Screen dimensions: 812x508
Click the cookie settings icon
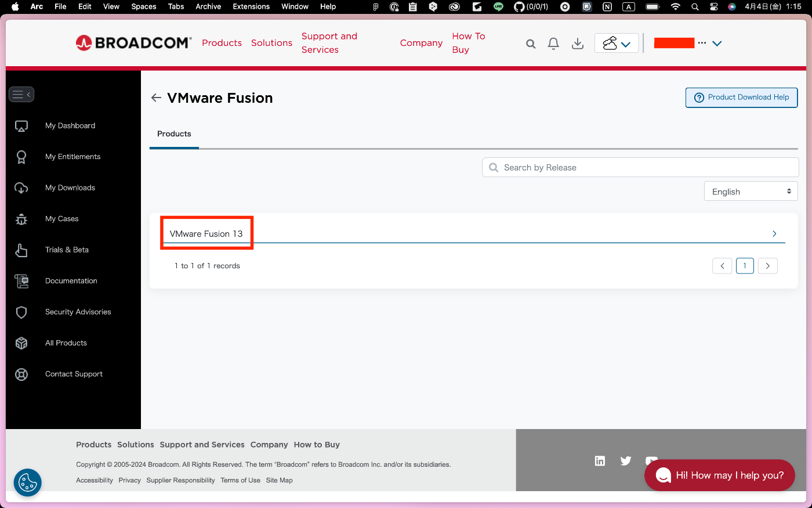28,482
